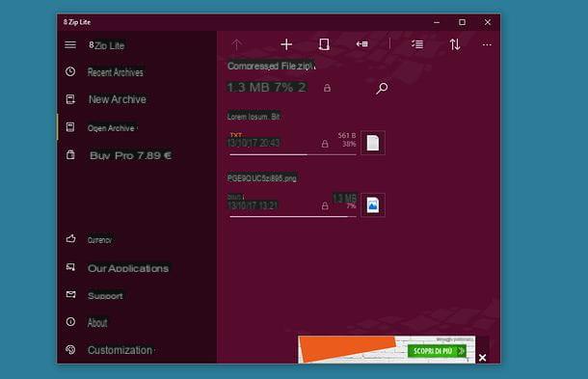
Task: Click Buy Pro 7.89 € option
Action: 130,155
